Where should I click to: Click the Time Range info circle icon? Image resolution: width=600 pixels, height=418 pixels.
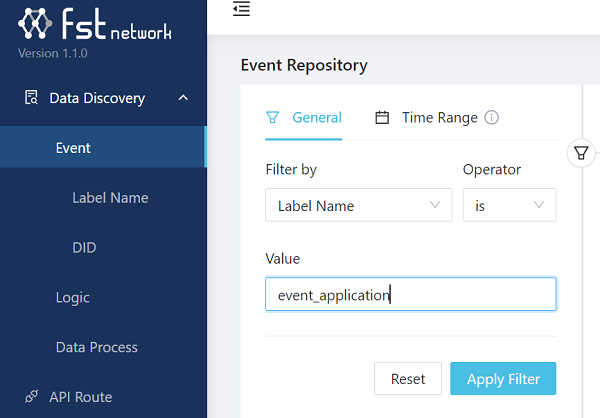point(491,118)
